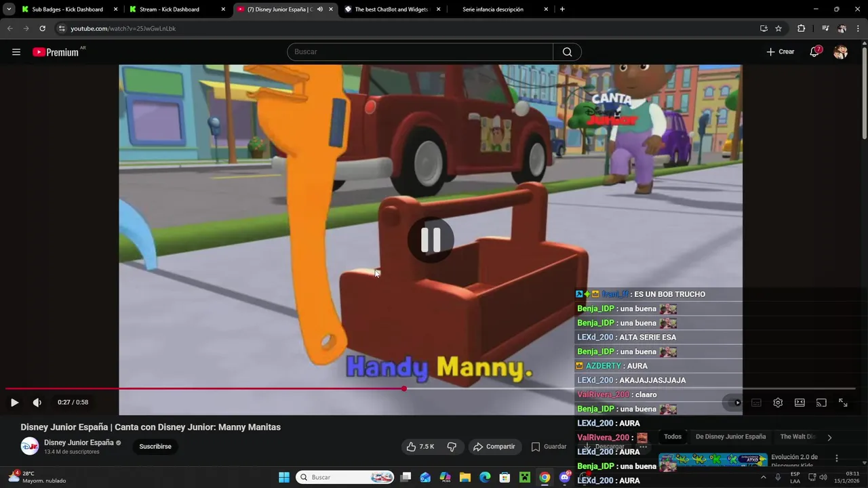
Task: Go to YouTube Premium home logo
Action: (56, 52)
